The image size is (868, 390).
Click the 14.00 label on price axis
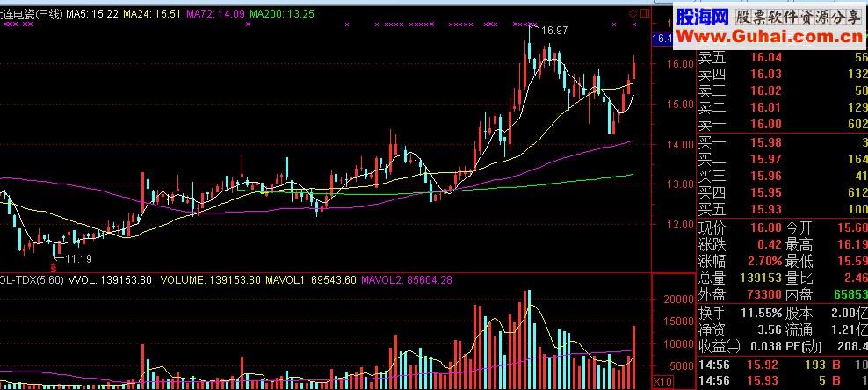coord(680,144)
